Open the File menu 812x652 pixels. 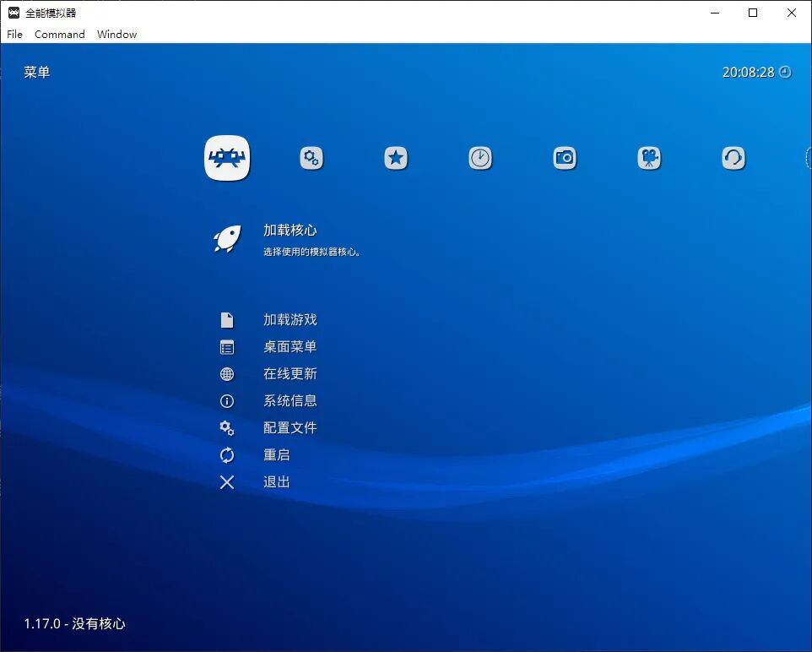click(14, 34)
